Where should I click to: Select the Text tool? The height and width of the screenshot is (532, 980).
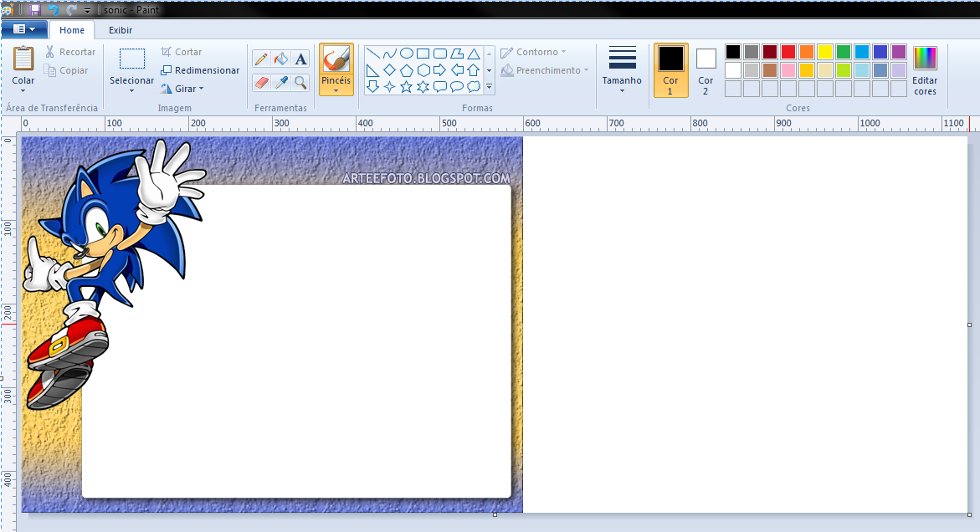coord(300,59)
